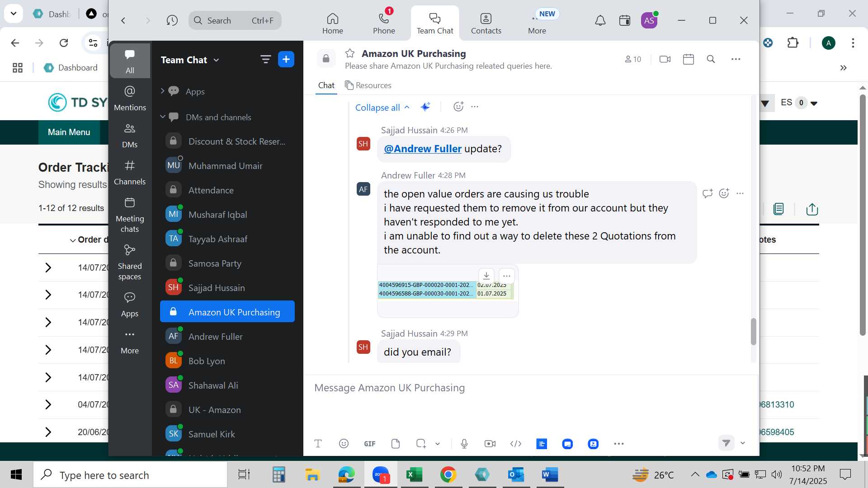Open the Attendance channel

[227, 190]
